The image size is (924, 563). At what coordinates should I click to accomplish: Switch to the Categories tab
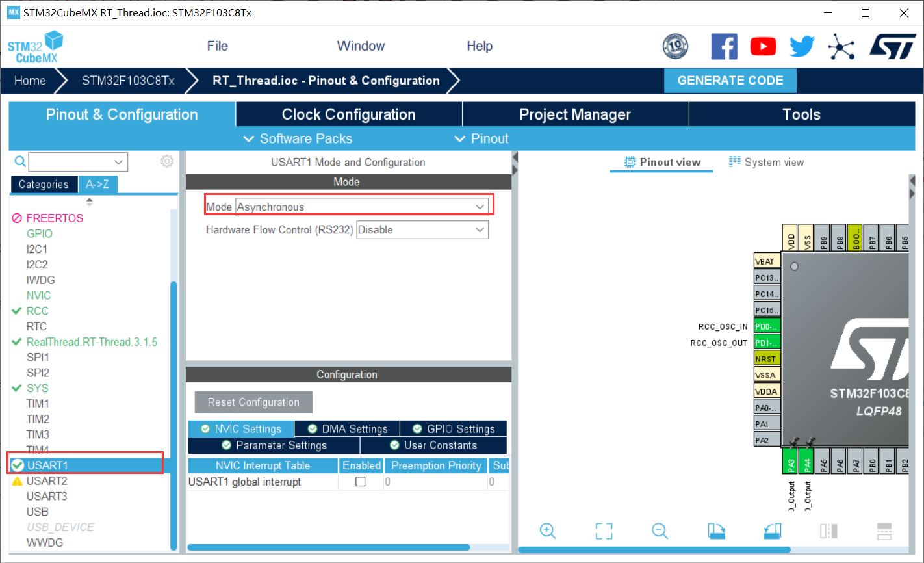[44, 185]
